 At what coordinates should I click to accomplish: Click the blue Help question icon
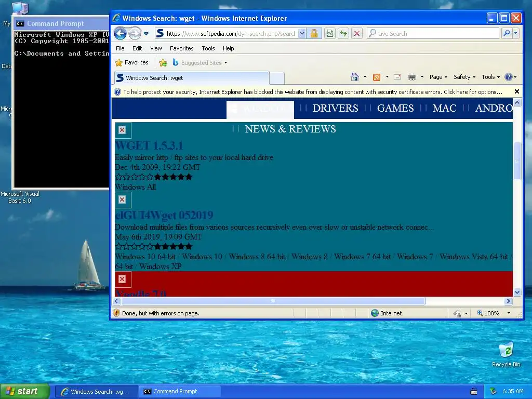(508, 77)
